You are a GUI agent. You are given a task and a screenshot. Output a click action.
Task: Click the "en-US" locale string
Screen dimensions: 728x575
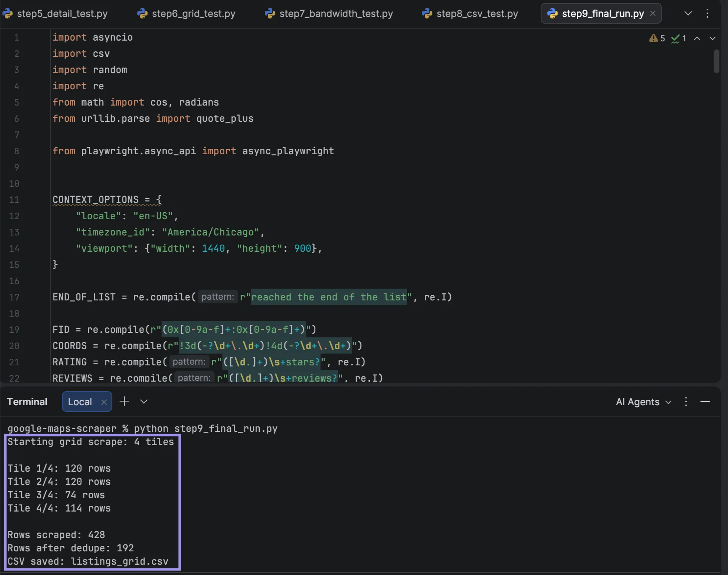153,216
